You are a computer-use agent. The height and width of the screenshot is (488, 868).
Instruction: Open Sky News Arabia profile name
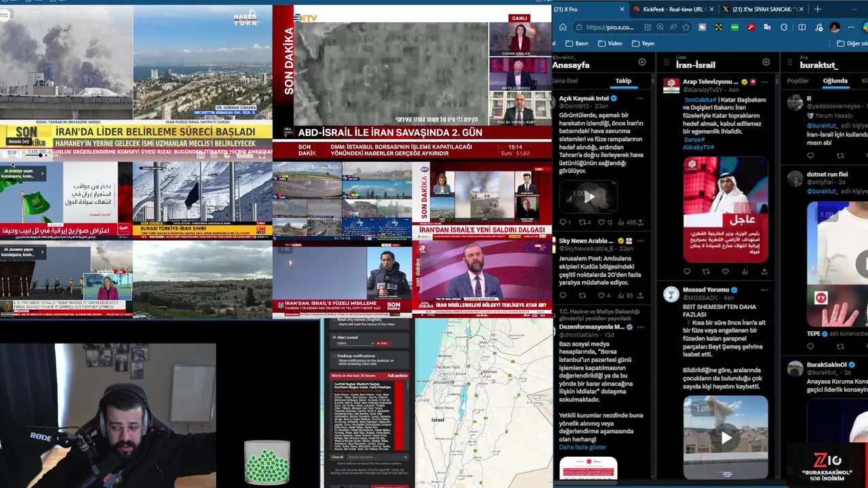[x=587, y=241]
